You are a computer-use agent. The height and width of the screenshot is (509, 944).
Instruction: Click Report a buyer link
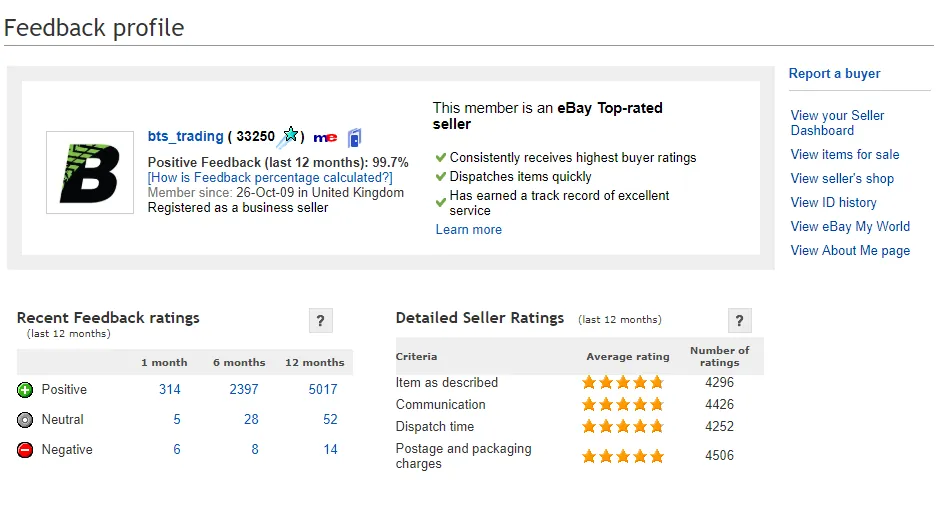point(834,73)
